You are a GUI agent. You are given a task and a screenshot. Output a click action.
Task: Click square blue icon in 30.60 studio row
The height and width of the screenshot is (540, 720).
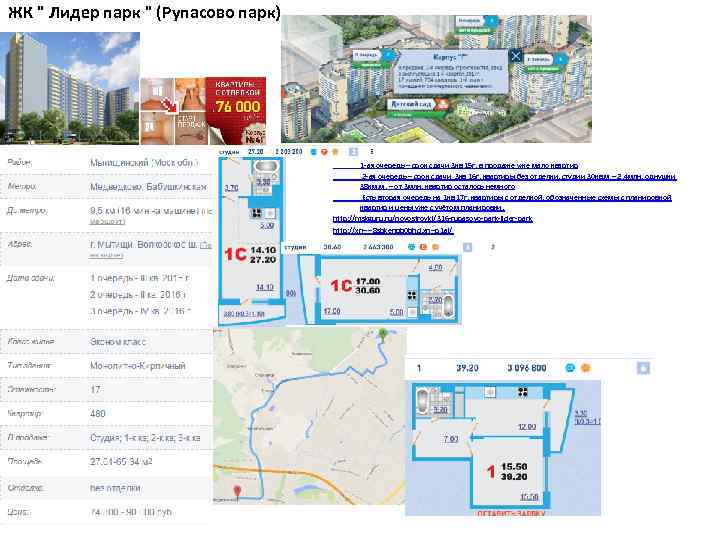467,247
